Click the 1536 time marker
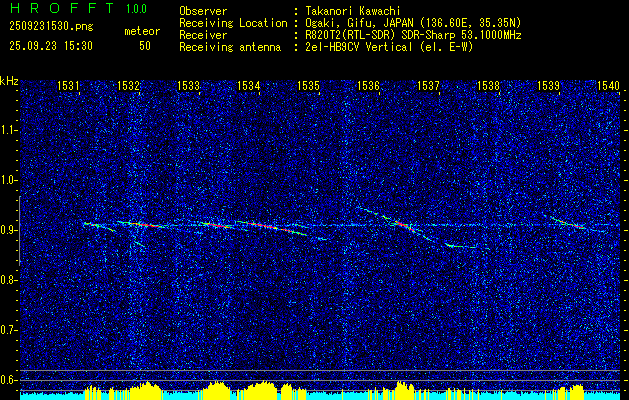 click(368, 85)
